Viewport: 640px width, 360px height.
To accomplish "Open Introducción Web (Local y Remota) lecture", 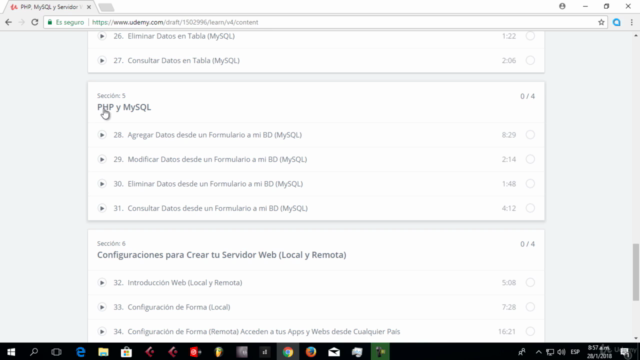I will [185, 283].
